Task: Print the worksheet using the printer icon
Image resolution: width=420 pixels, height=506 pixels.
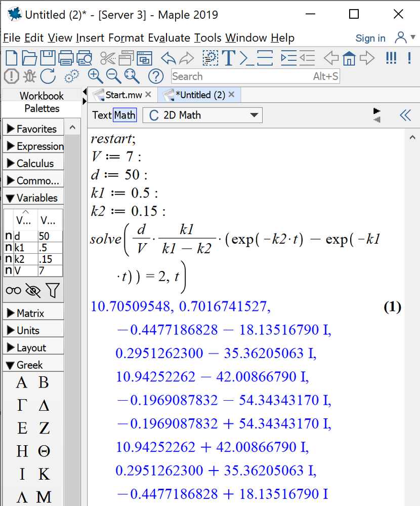Action: [x=66, y=58]
